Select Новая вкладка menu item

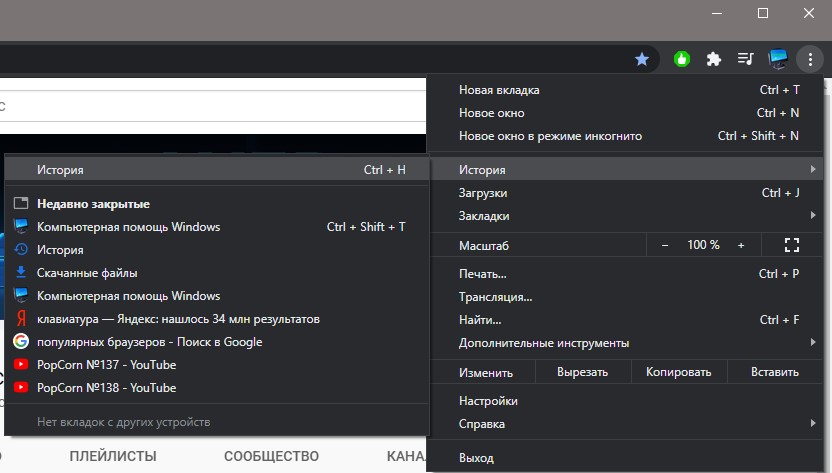pyautogui.click(x=626, y=90)
